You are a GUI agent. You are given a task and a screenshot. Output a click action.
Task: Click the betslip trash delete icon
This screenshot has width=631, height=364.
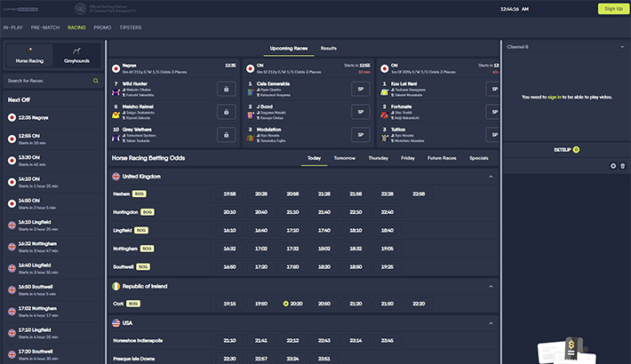(x=622, y=166)
